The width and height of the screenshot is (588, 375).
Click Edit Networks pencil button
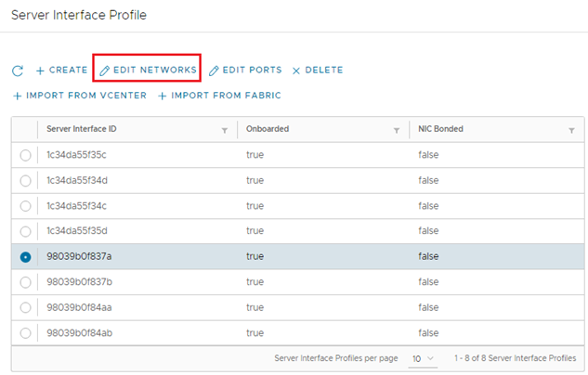[149, 71]
